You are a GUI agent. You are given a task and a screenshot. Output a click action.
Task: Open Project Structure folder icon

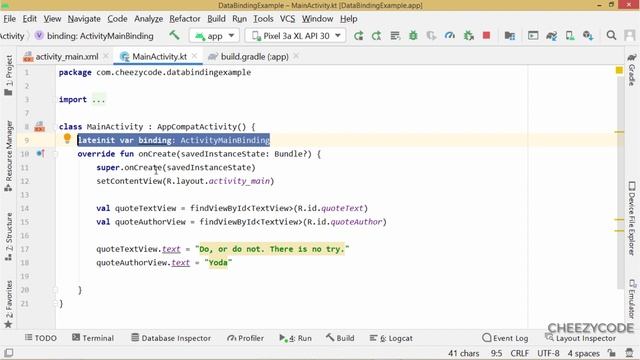pos(509,36)
